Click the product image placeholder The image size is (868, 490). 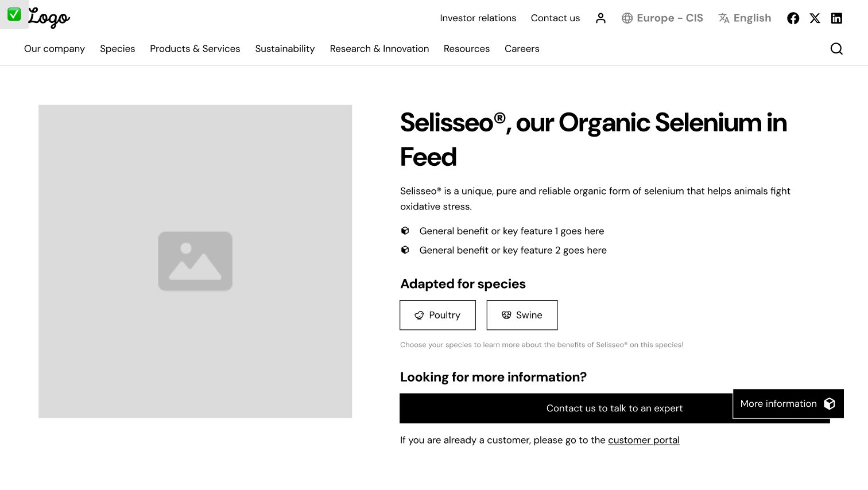195,261
